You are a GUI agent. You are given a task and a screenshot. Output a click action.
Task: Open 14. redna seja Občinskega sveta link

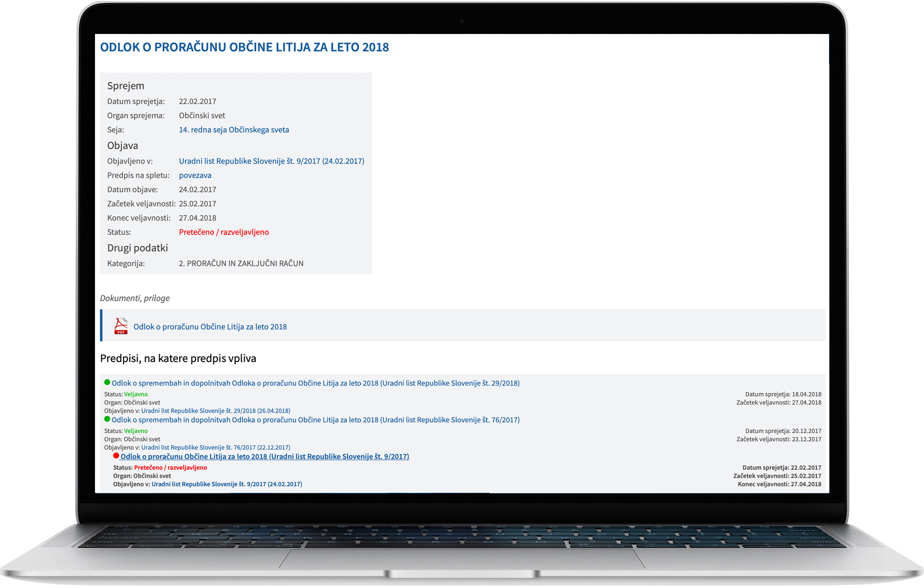point(234,130)
